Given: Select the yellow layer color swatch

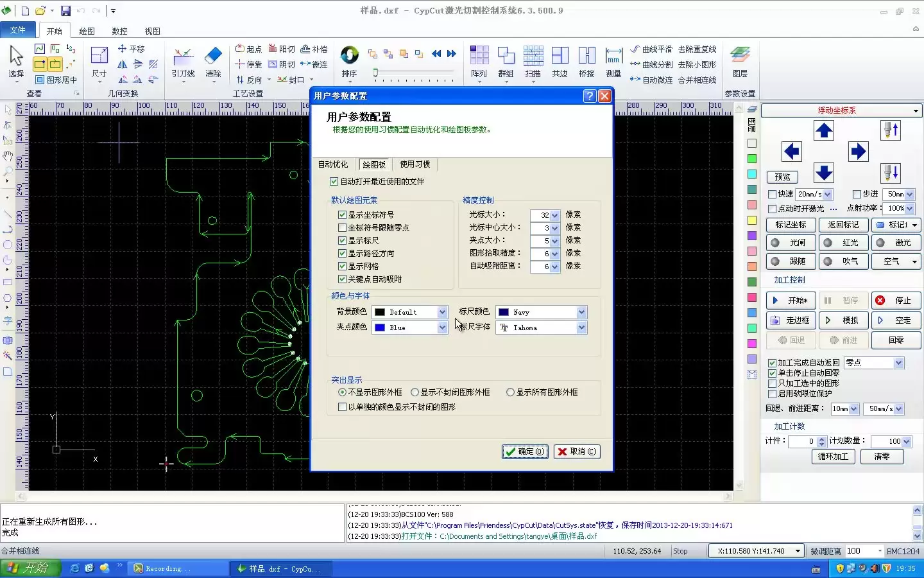Looking at the screenshot, I should 752,220.
